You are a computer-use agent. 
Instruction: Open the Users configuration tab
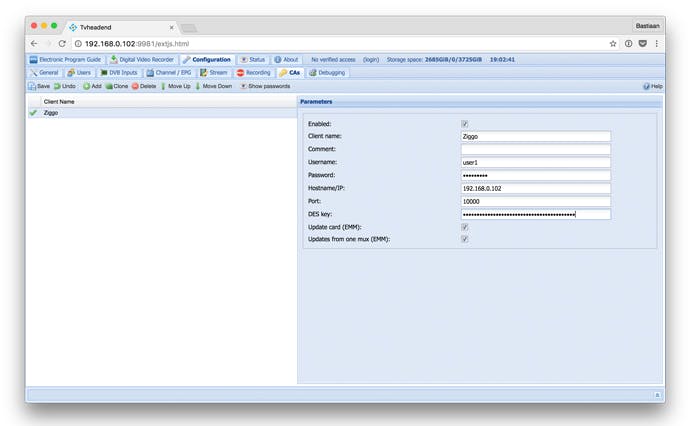pos(79,73)
